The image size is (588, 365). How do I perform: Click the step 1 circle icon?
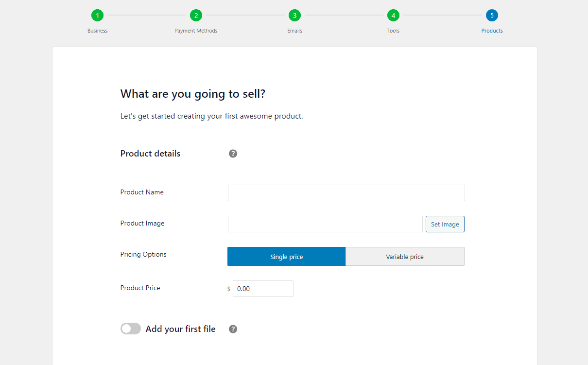pos(97,16)
